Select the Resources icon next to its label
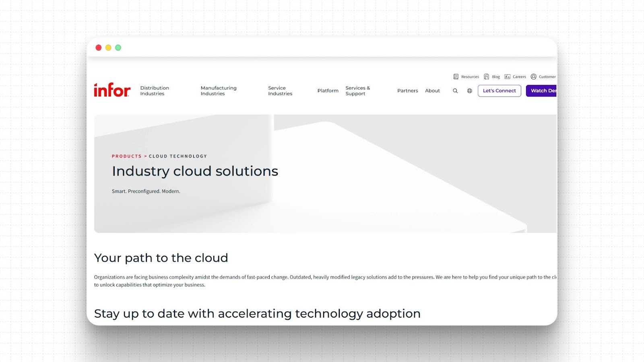This screenshot has height=362, width=644. point(456,76)
